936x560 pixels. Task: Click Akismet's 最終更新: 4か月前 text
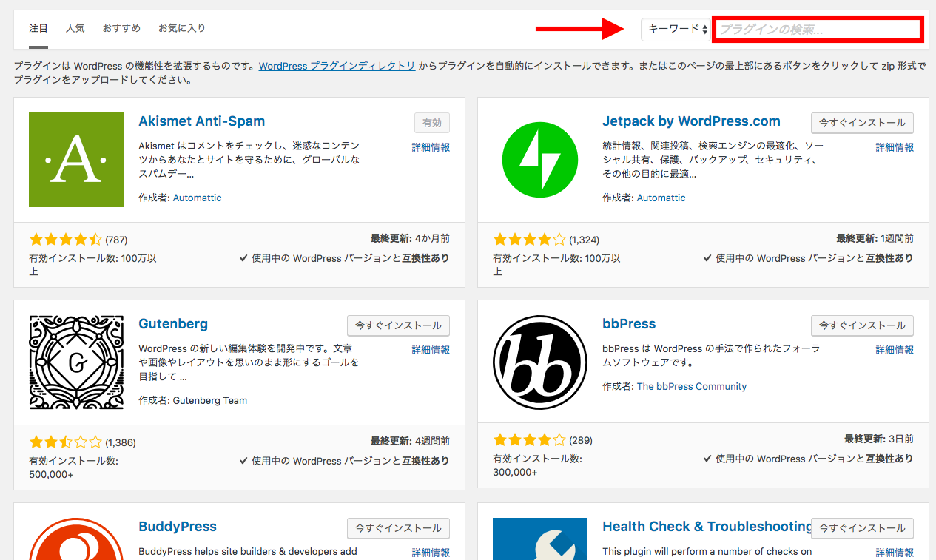coord(410,239)
